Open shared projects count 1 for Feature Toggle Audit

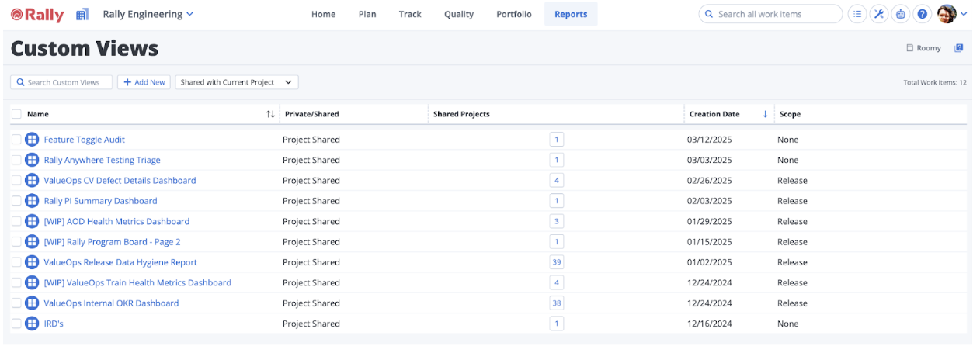tap(557, 140)
